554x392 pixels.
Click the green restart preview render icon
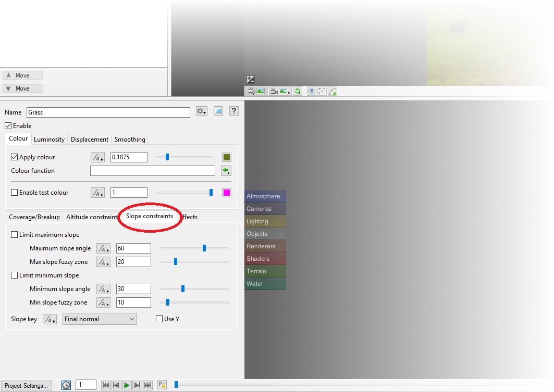[298, 92]
